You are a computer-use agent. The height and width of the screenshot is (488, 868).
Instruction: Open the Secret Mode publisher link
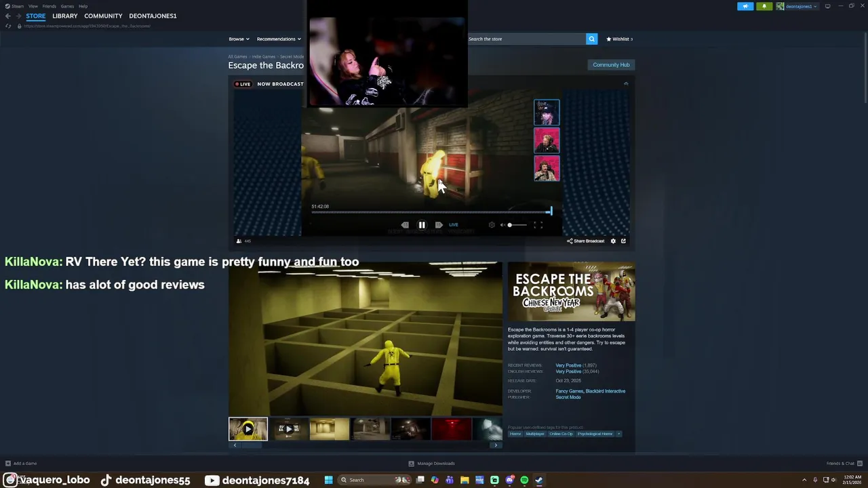(x=568, y=397)
